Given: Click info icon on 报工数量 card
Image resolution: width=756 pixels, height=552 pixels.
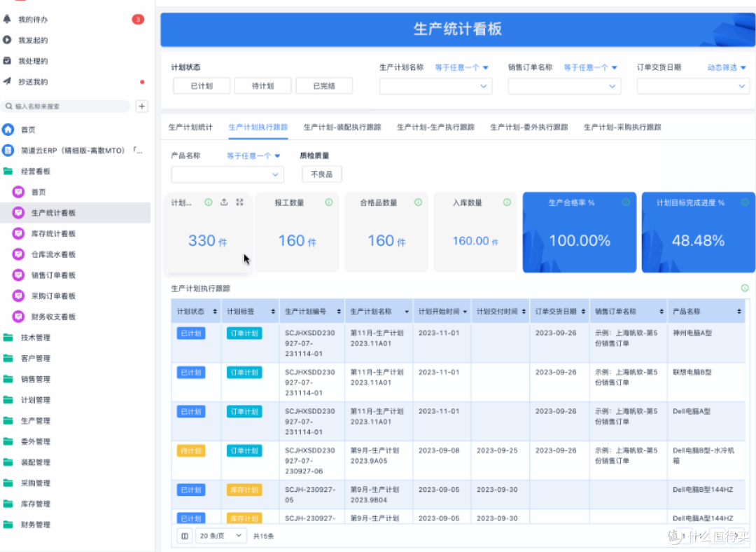Looking at the screenshot, I should click(x=329, y=202).
